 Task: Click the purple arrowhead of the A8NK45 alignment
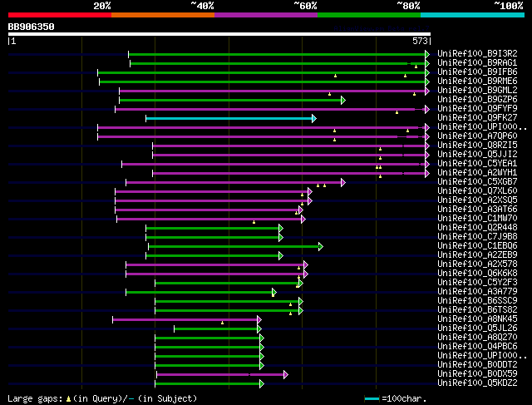click(x=259, y=320)
